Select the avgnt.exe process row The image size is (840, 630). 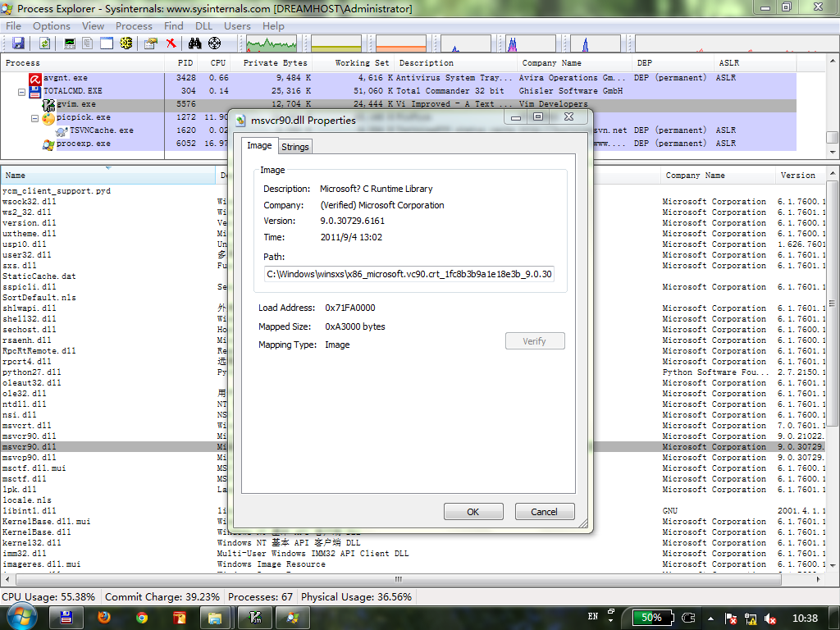[x=399, y=78]
